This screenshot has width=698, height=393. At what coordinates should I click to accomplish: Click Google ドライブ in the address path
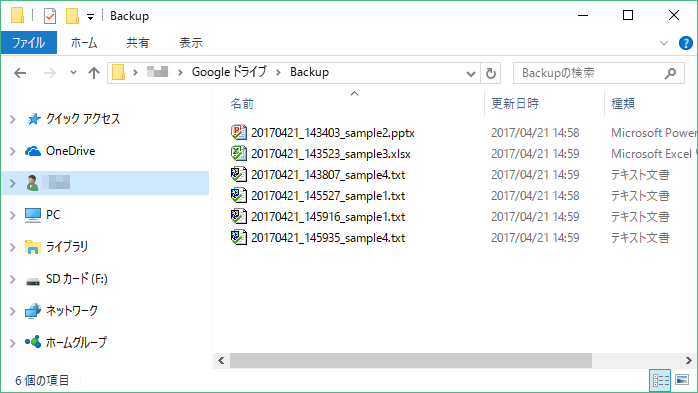tap(229, 72)
